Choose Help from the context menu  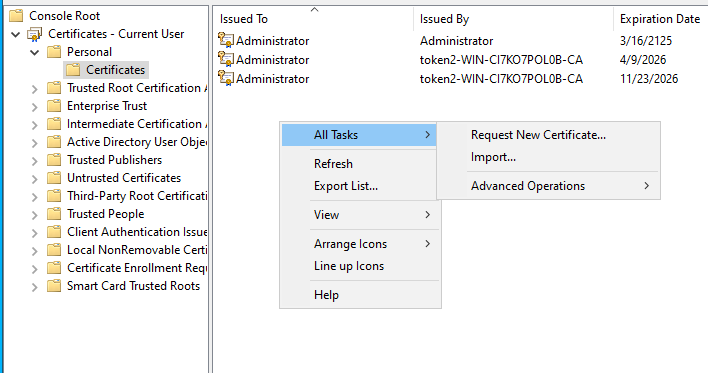pos(360,295)
